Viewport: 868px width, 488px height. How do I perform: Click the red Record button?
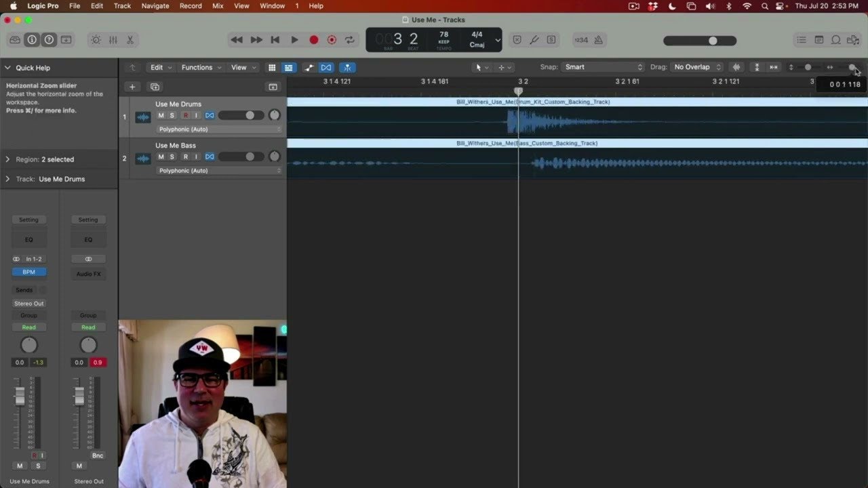[313, 40]
